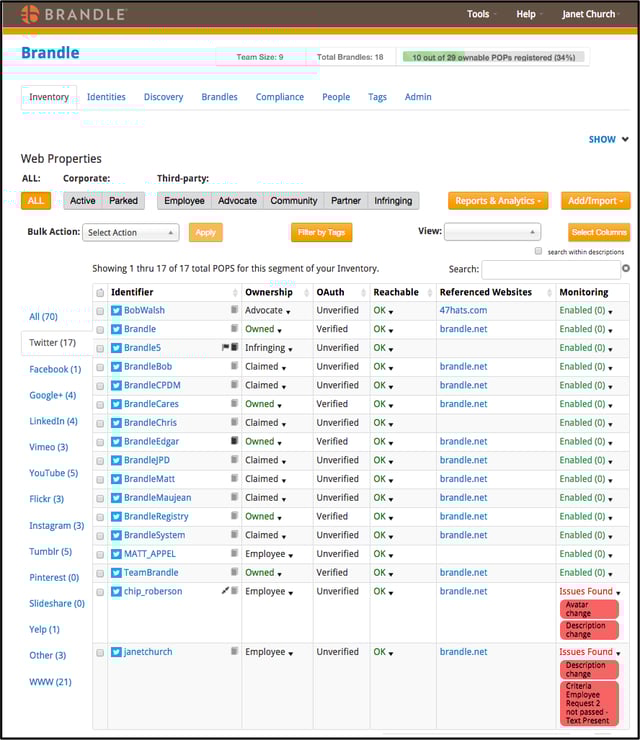640x740 pixels.
Task: Switch to the Compliance tab
Action: [x=280, y=97]
